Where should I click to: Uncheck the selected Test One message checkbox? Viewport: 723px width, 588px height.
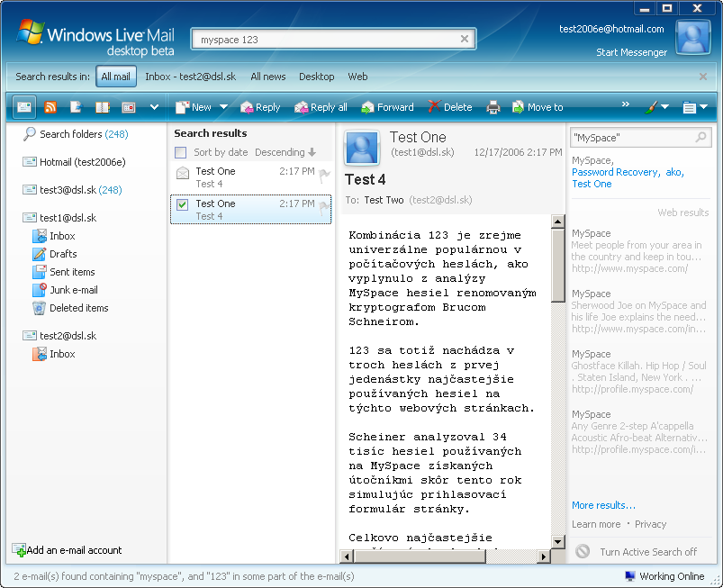[183, 204]
